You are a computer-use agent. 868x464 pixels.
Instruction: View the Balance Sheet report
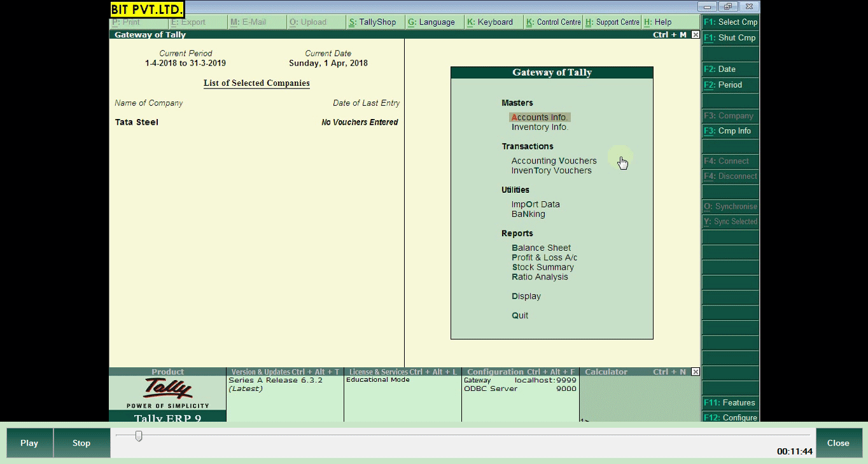click(542, 248)
